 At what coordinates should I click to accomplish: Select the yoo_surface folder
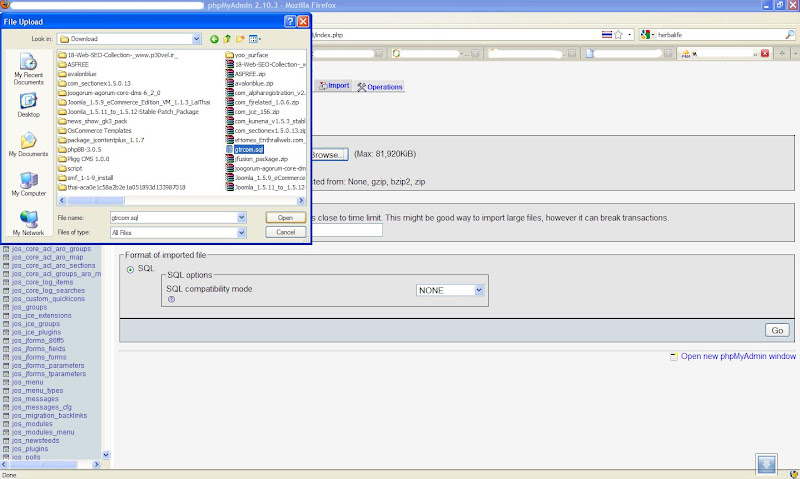247,55
